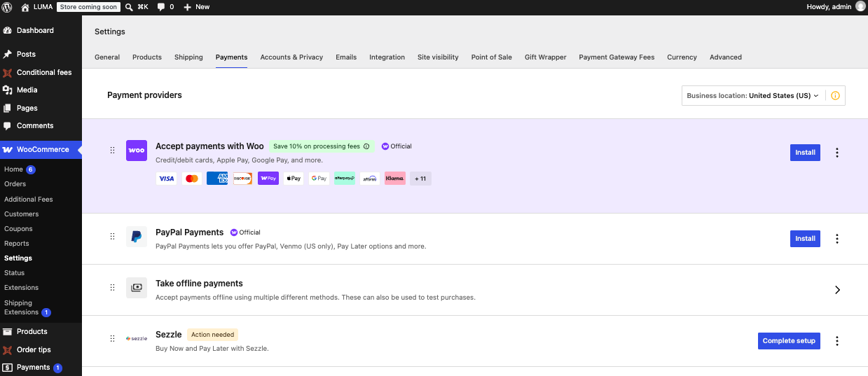This screenshot has width=868, height=376.
Task: Switch to the Currency tab
Action: click(x=682, y=57)
